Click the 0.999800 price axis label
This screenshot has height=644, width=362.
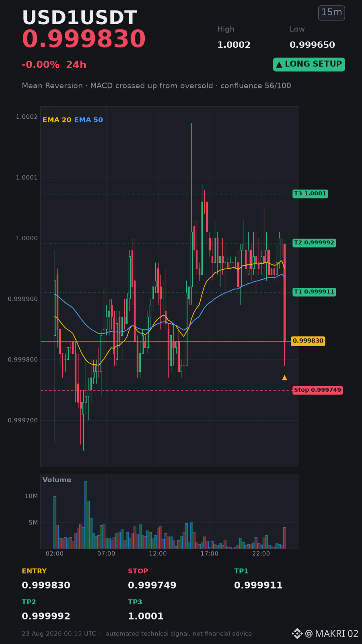[x=23, y=360]
